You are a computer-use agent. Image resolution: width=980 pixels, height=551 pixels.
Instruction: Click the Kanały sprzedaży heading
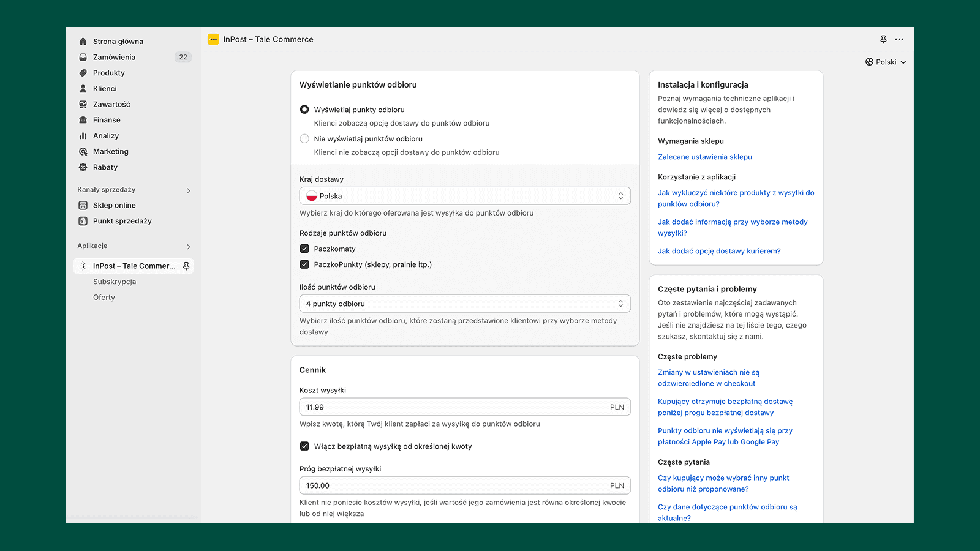point(107,190)
